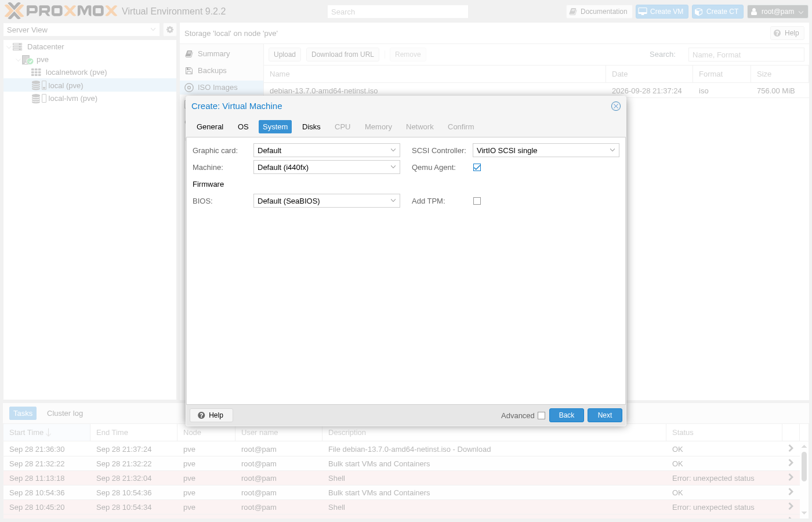Click the Back button

[567, 415]
